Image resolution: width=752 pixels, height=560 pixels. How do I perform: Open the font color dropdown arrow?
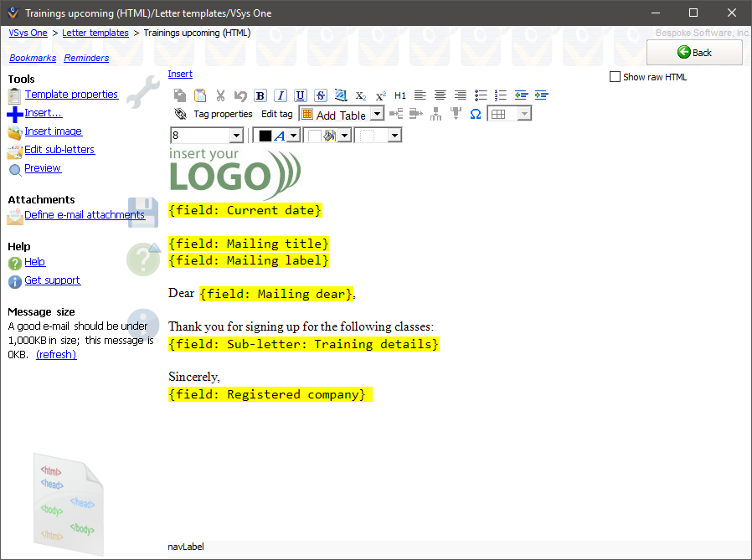point(294,136)
